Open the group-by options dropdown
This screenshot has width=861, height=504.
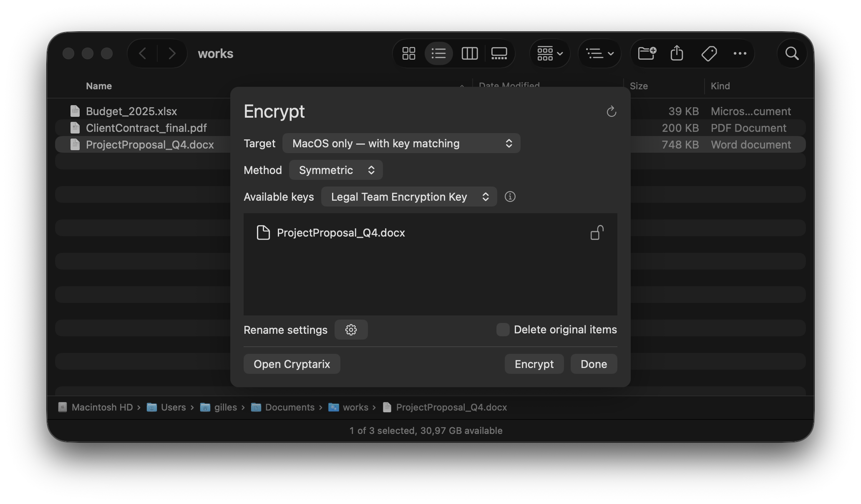(550, 53)
